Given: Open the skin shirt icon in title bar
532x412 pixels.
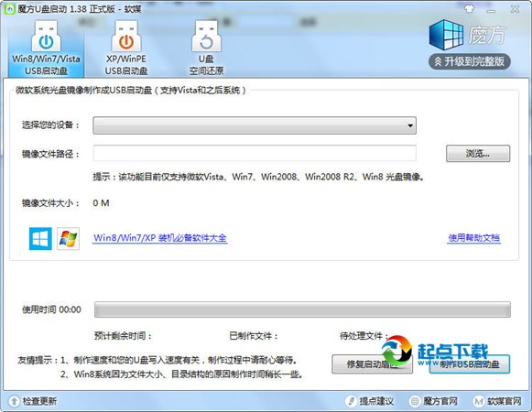Looking at the screenshot, I should tap(469, 9).
